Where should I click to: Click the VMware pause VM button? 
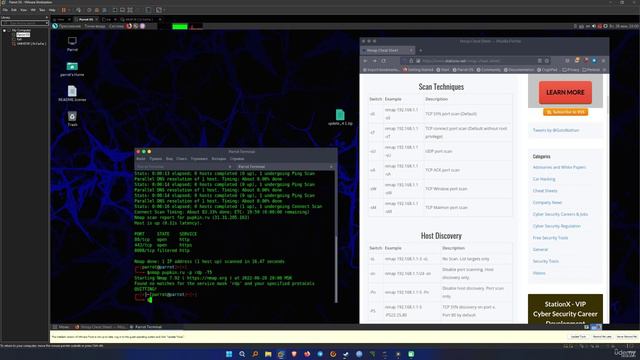coord(64,10)
